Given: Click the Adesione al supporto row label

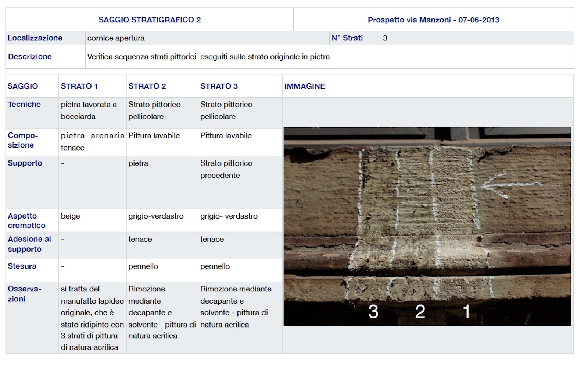Looking at the screenshot, I should [x=29, y=244].
